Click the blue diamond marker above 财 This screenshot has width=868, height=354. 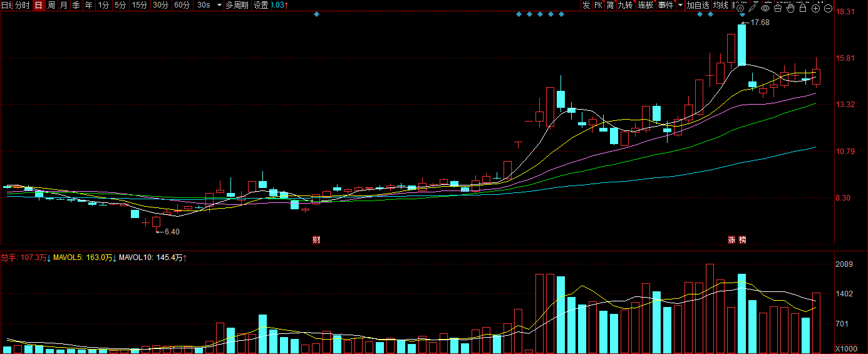click(x=316, y=14)
